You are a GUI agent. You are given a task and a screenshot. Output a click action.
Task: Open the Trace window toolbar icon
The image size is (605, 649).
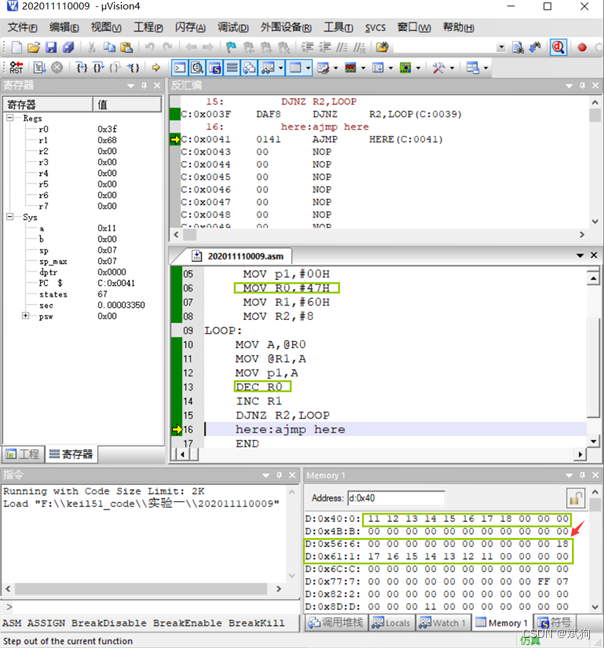point(378,67)
